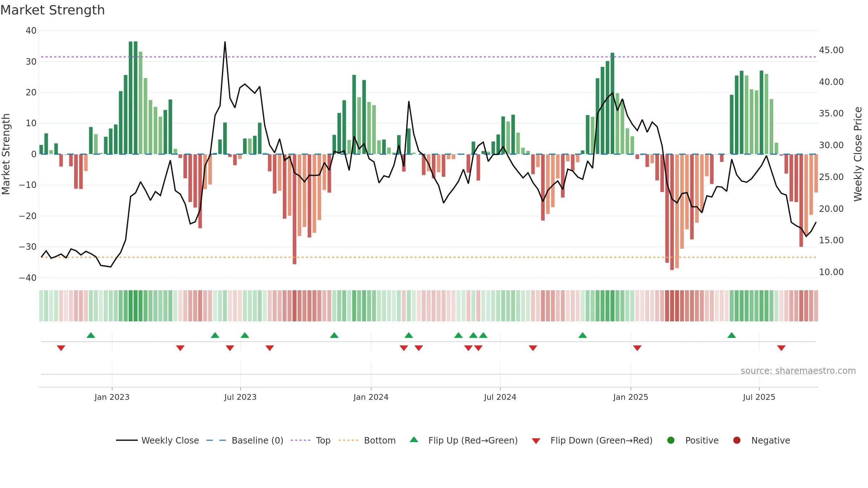Click the Jul 2025 x-axis label
Viewport: 868px width, 488px height.
[x=759, y=397]
